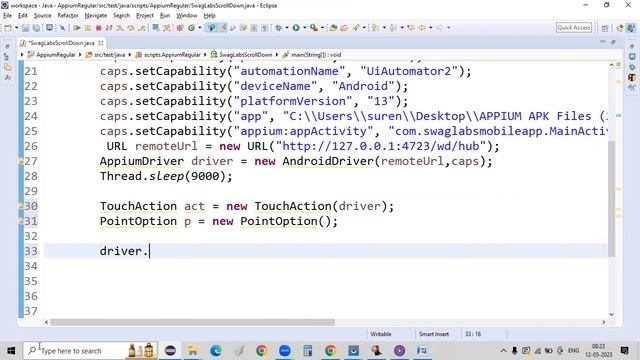The height and width of the screenshot is (360, 640).
Task: Click the Open Perspective icon
Action: (604, 28)
